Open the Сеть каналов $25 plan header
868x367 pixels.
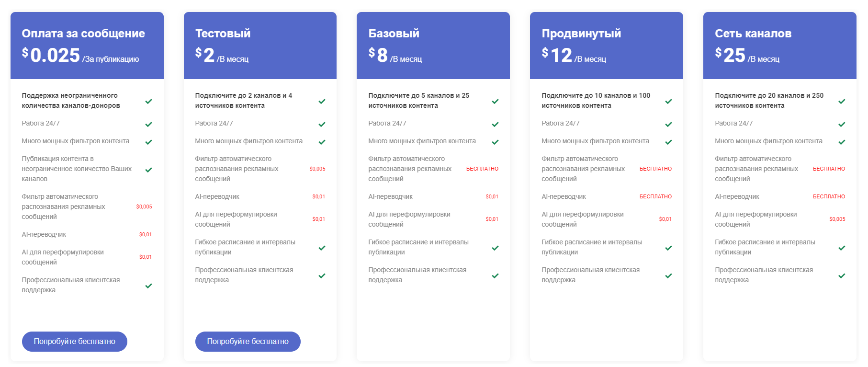[x=780, y=46]
